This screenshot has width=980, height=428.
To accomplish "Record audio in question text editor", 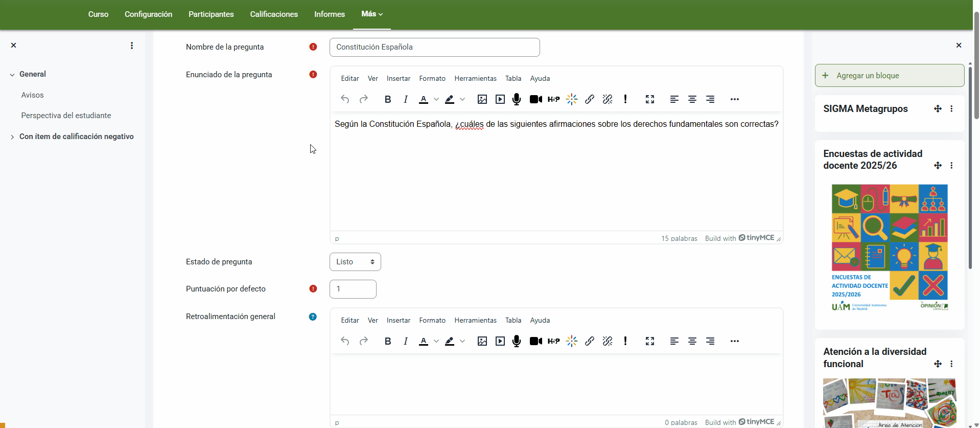I will coord(517,99).
